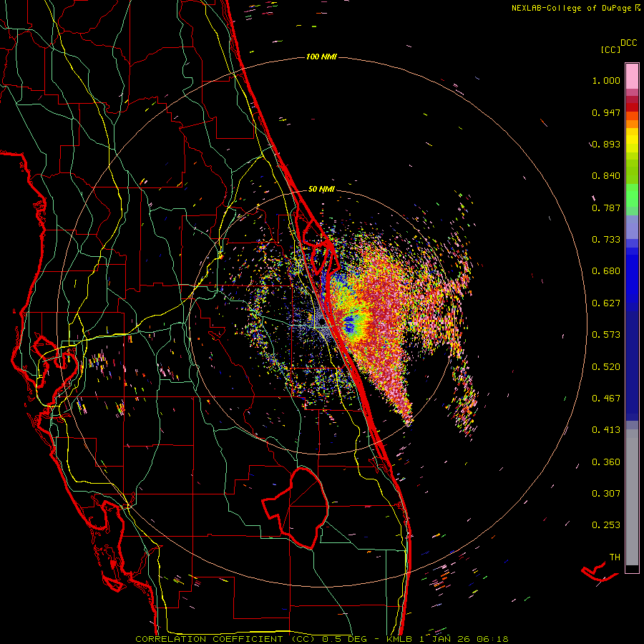This screenshot has width=644, height=644.
Task: Click the 0.680 legend value
Action: click(606, 271)
